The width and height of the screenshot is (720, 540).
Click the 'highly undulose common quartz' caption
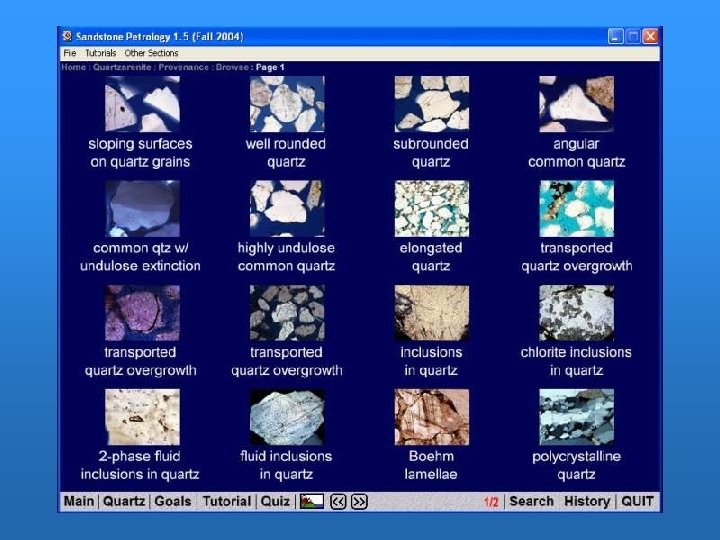click(286, 257)
